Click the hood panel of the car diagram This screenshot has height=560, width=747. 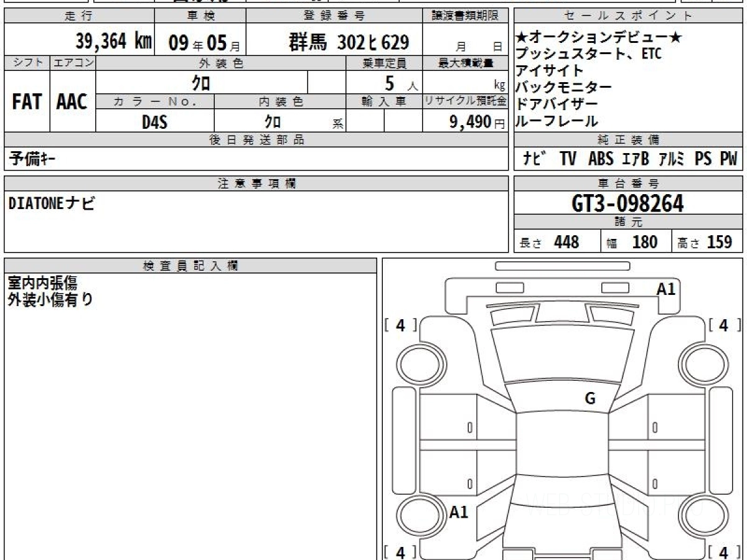pyautogui.click(x=562, y=355)
